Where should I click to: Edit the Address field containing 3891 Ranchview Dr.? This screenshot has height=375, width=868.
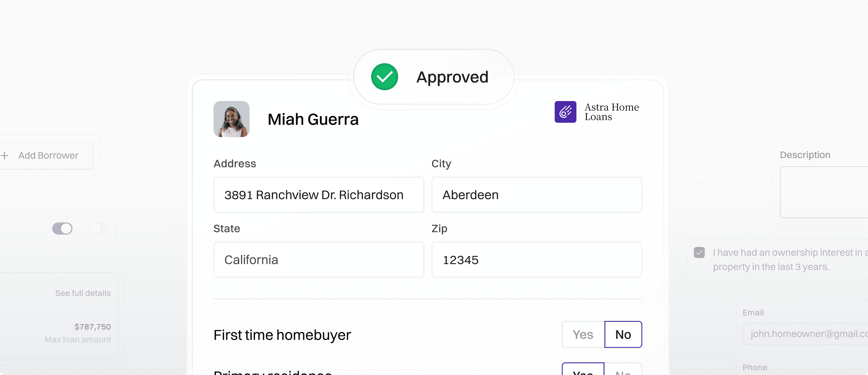coord(318,195)
